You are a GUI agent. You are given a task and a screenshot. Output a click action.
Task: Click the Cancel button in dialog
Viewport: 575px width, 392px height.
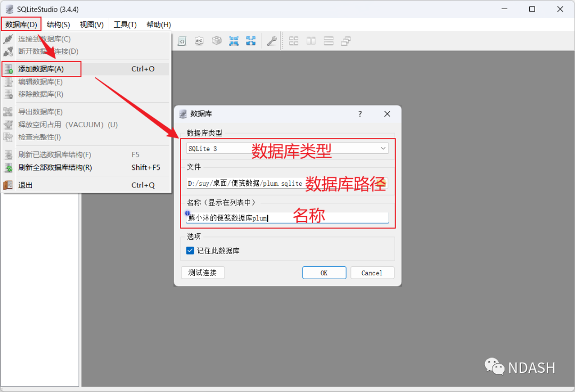pyautogui.click(x=372, y=273)
